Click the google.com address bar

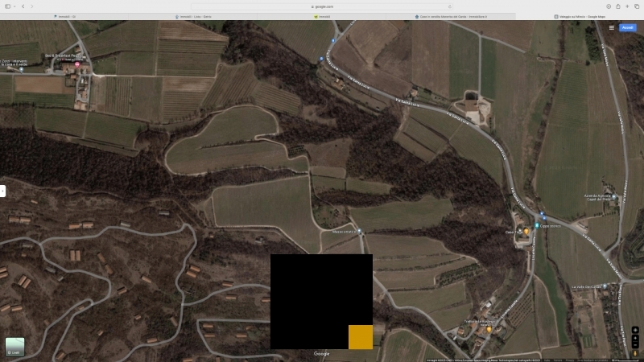tap(322, 6)
